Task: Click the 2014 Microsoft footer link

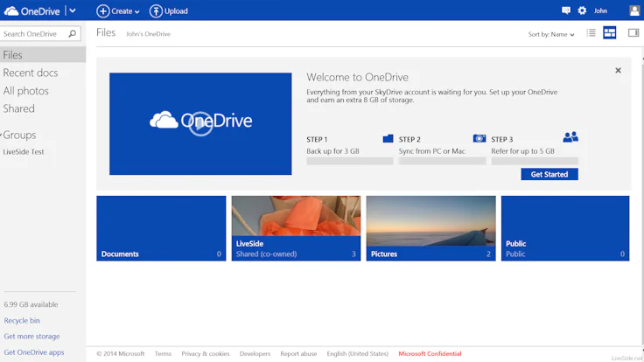Action: click(x=121, y=353)
